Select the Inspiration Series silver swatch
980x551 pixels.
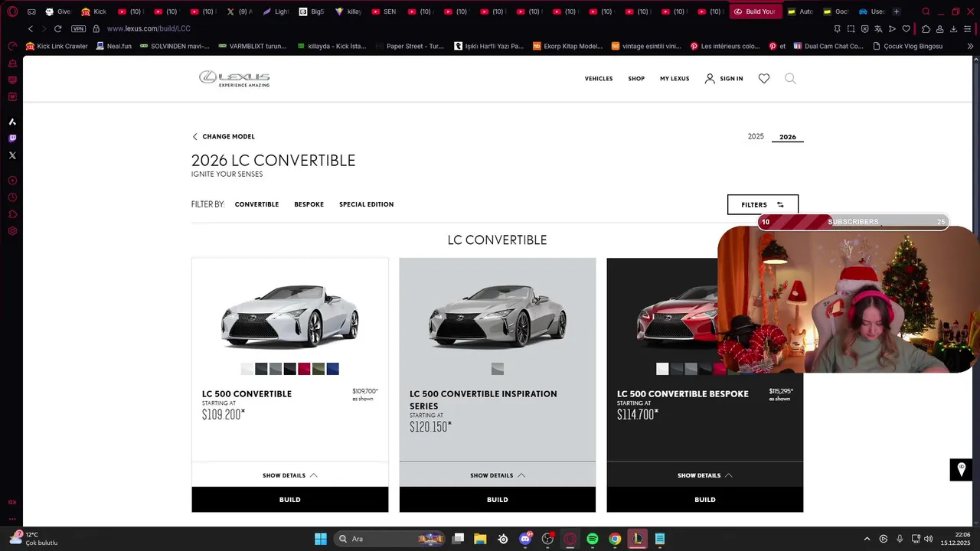point(498,369)
